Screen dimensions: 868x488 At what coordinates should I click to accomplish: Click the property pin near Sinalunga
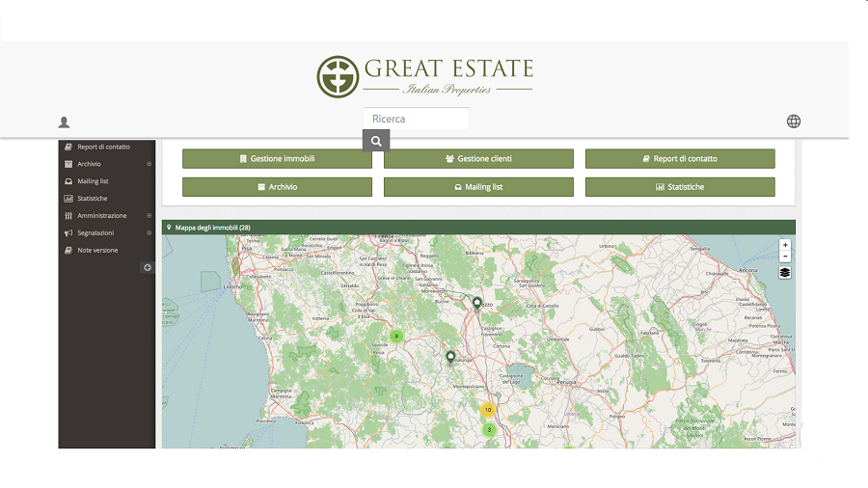[x=450, y=358]
